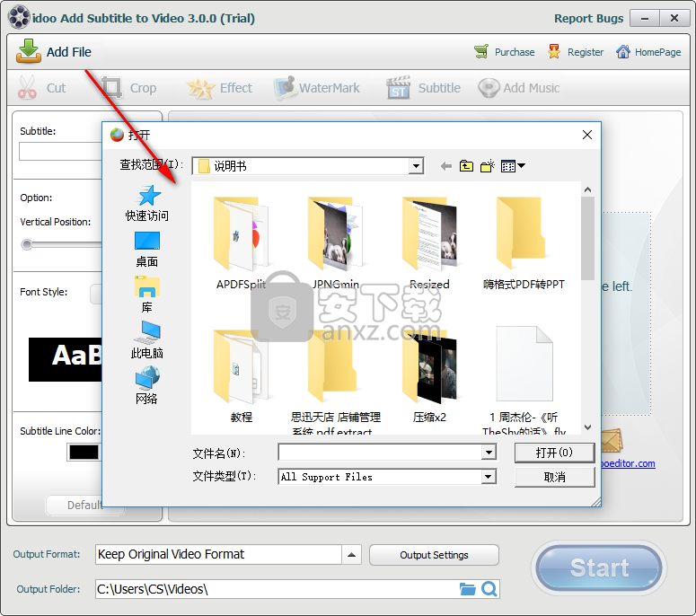Select Quick Access (快速访问) in sidebar
Viewport: 696px width, 616px height.
(x=147, y=203)
